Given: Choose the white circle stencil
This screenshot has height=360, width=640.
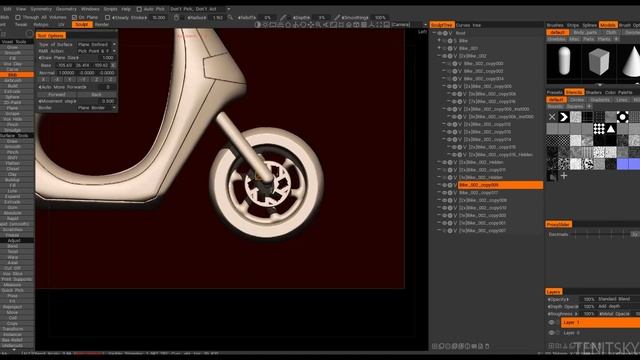Looking at the screenshot, I should tap(622, 117).
